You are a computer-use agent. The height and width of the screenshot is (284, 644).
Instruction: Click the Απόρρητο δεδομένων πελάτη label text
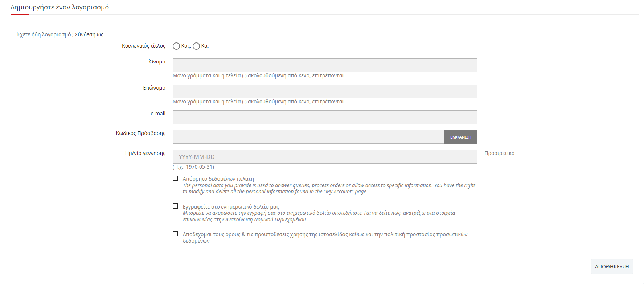point(218,179)
